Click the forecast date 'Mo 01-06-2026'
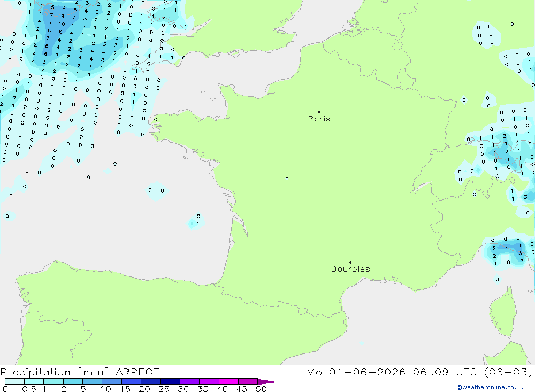535x392 pixels. 356,372
